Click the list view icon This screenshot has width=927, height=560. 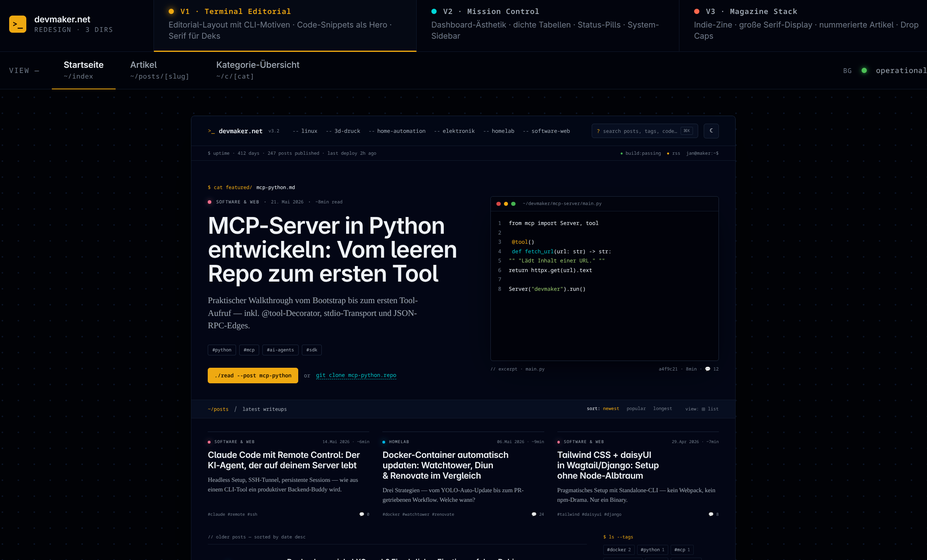(x=703, y=409)
